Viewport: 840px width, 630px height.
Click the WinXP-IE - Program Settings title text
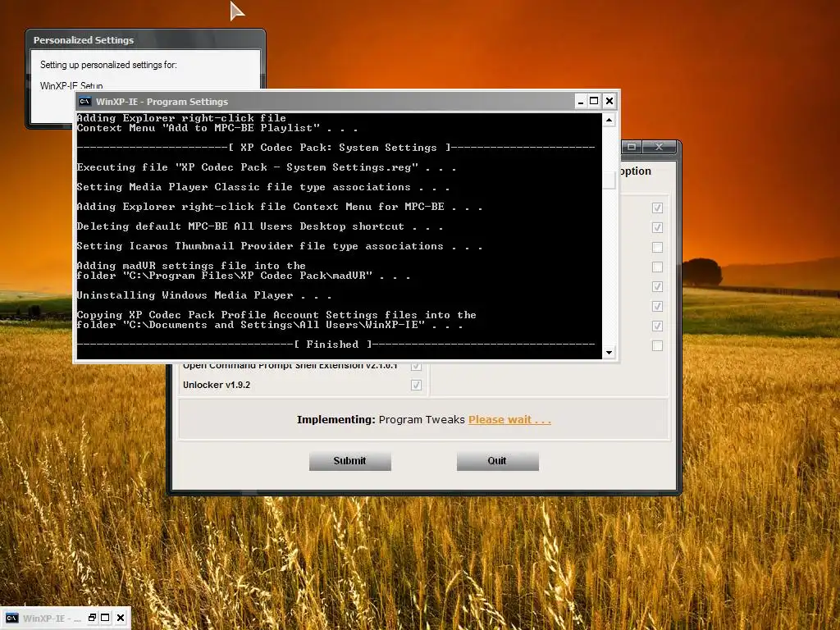click(162, 102)
